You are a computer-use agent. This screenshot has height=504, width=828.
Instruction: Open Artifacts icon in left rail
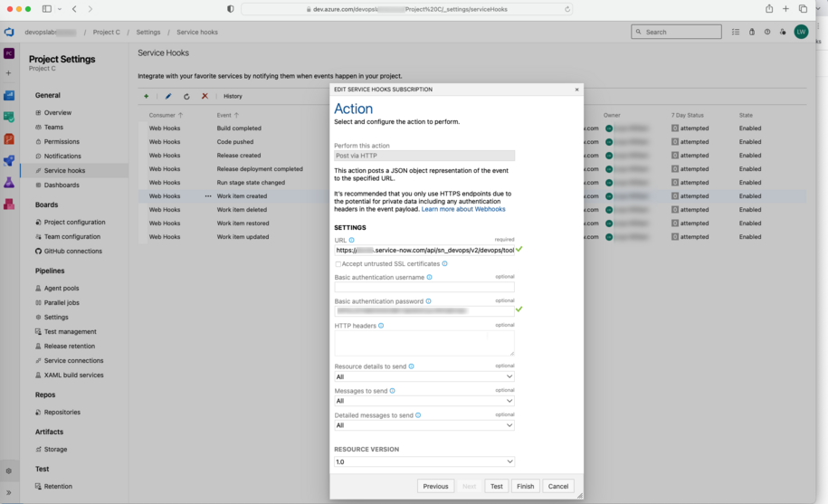[x=9, y=204]
